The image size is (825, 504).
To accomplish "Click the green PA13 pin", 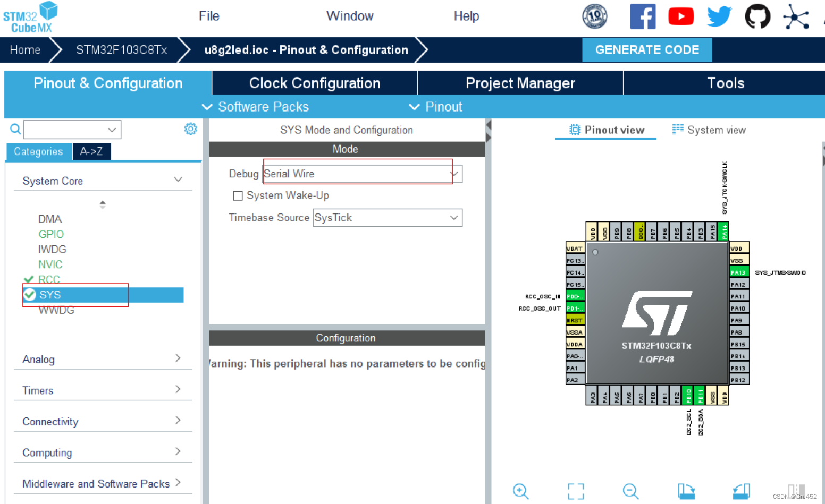I will click(739, 272).
